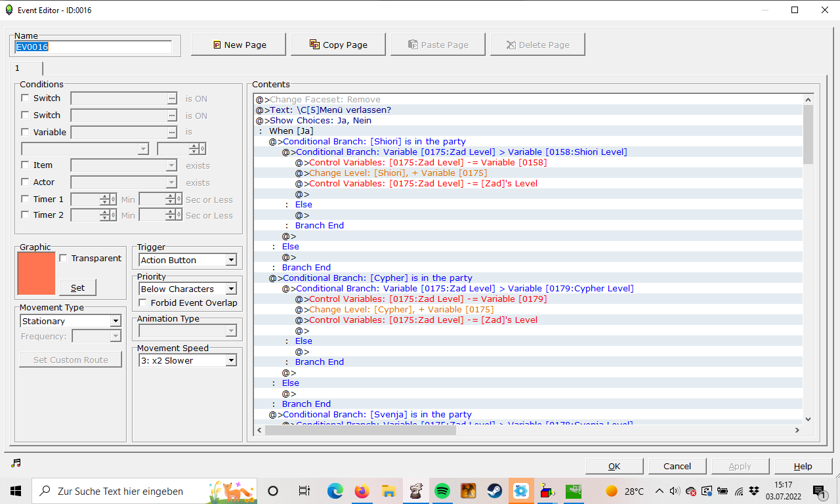Open Microsoft Edge from the taskbar
The height and width of the screenshot is (504, 840).
pyautogui.click(x=335, y=491)
